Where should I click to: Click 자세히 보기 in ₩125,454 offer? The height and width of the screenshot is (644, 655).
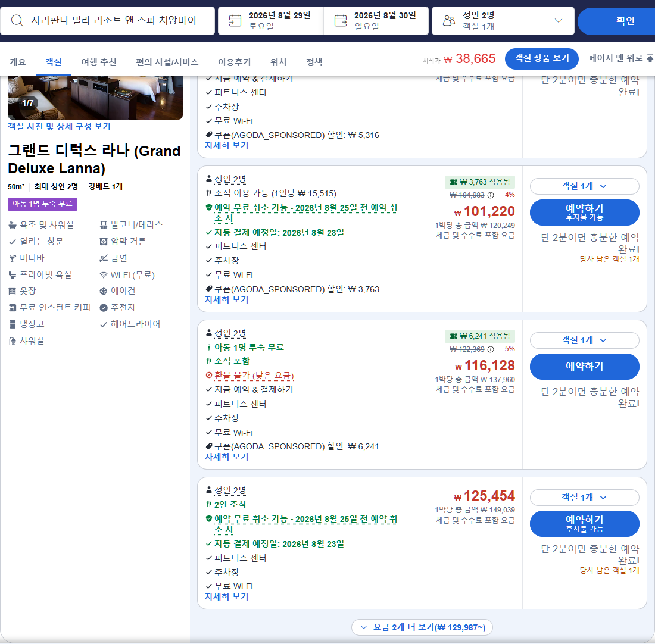(x=227, y=596)
